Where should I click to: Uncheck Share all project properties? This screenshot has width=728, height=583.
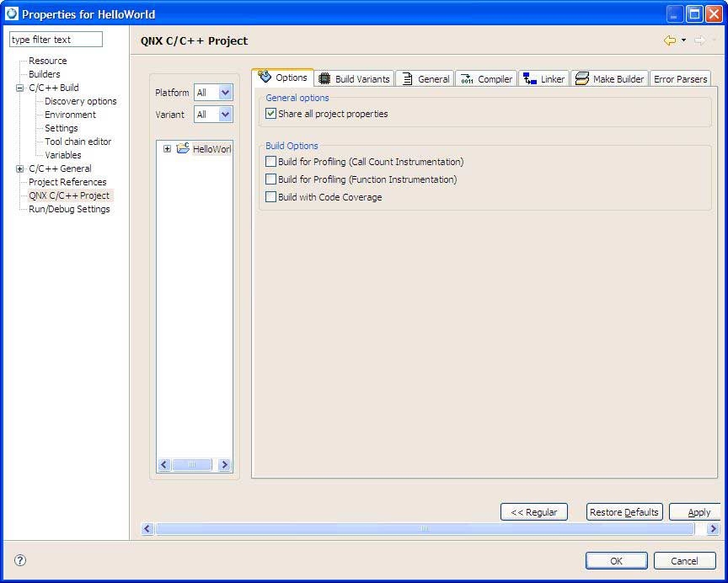(x=270, y=113)
